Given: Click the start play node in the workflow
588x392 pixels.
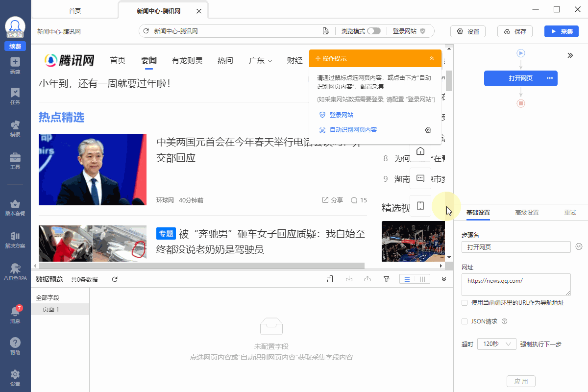Looking at the screenshot, I should coord(521,53).
